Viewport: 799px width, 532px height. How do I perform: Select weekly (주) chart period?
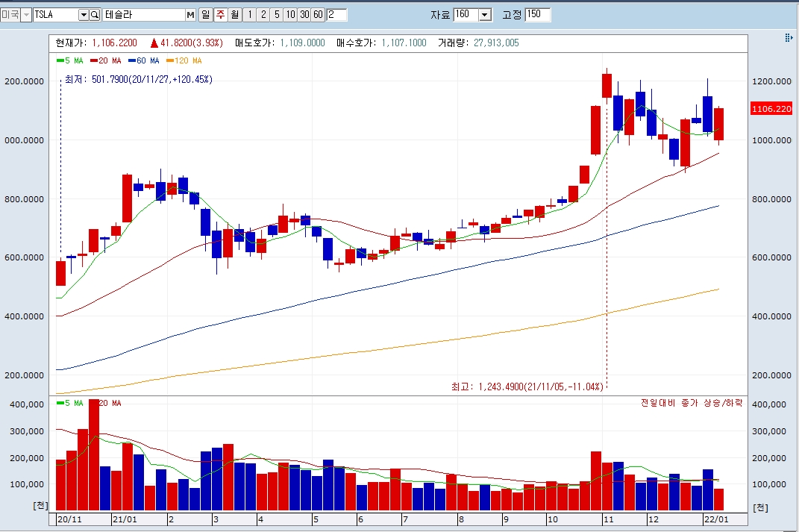(220, 15)
